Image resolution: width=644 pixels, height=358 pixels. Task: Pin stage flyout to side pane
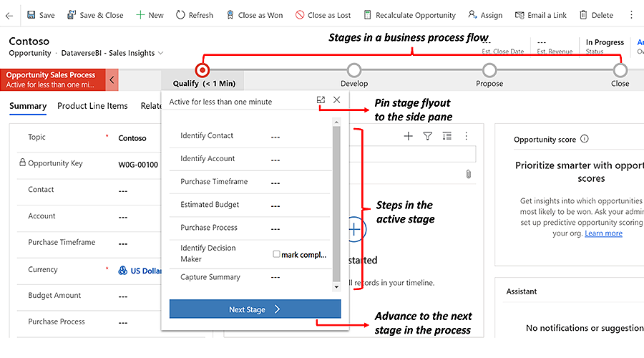321,101
